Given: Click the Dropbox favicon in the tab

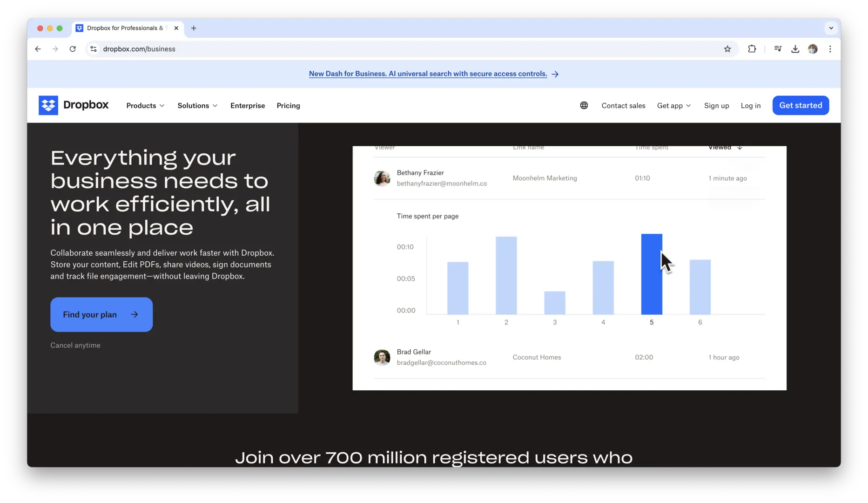Looking at the screenshot, I should [x=80, y=28].
